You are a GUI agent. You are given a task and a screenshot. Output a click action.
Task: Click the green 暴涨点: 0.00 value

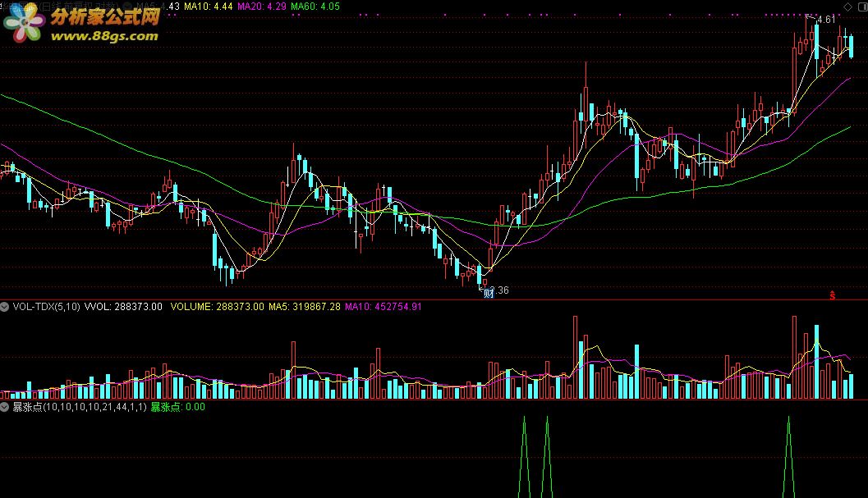177,407
